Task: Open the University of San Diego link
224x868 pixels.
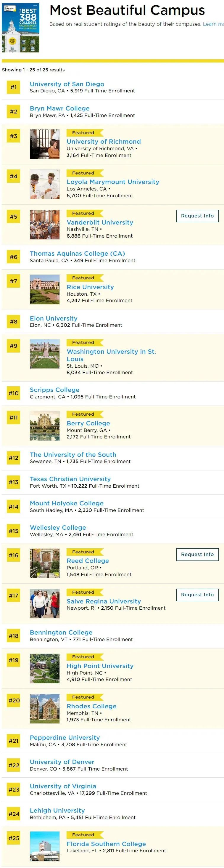Action: coord(67,84)
